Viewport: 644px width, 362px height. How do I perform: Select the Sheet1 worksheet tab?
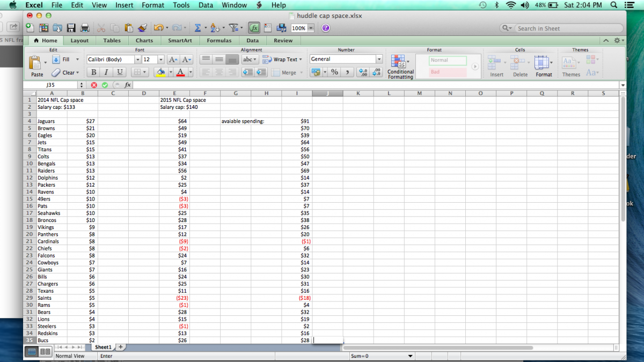click(103, 347)
